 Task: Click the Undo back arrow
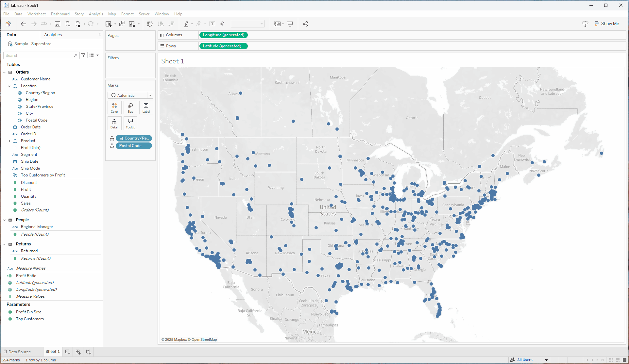23,24
